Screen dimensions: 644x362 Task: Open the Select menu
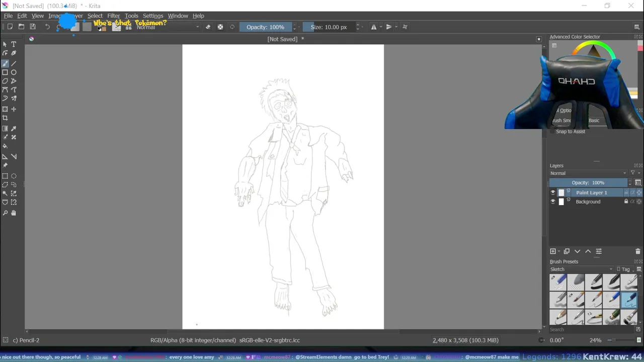click(95, 16)
